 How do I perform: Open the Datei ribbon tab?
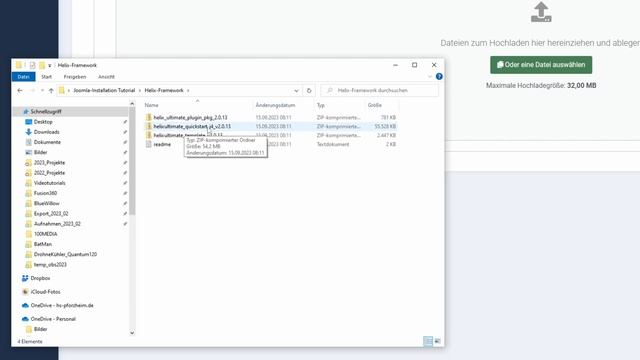click(x=23, y=77)
